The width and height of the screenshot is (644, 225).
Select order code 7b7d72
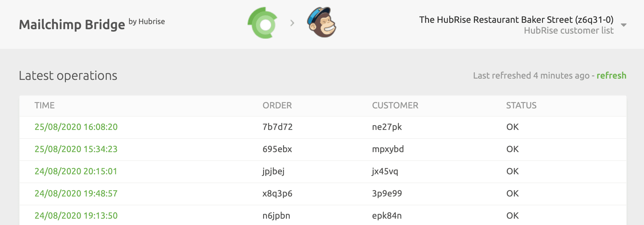pos(278,127)
